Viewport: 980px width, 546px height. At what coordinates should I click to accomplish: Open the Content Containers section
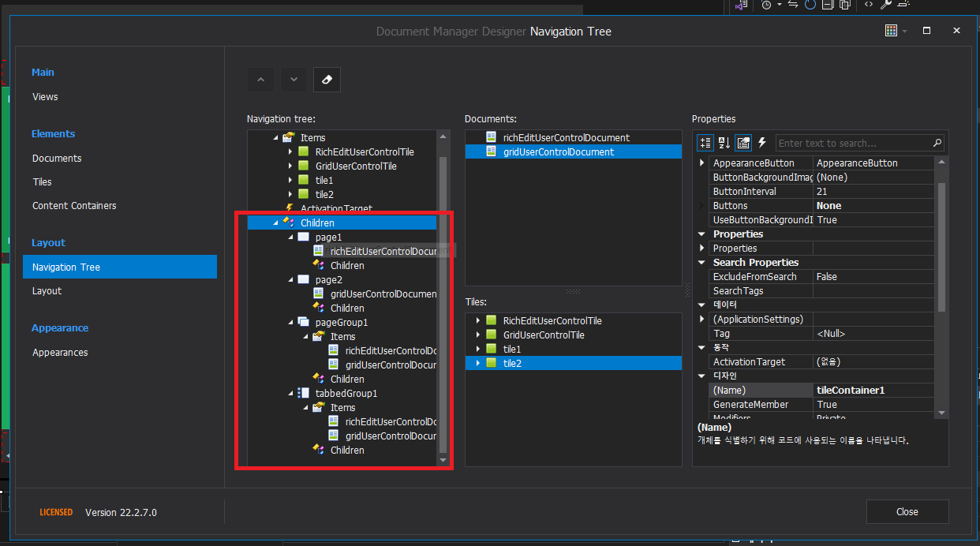(x=74, y=205)
